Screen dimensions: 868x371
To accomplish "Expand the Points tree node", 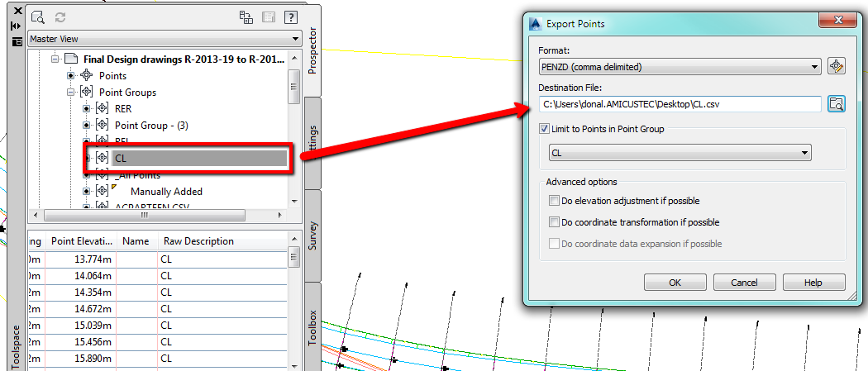I will [70, 76].
